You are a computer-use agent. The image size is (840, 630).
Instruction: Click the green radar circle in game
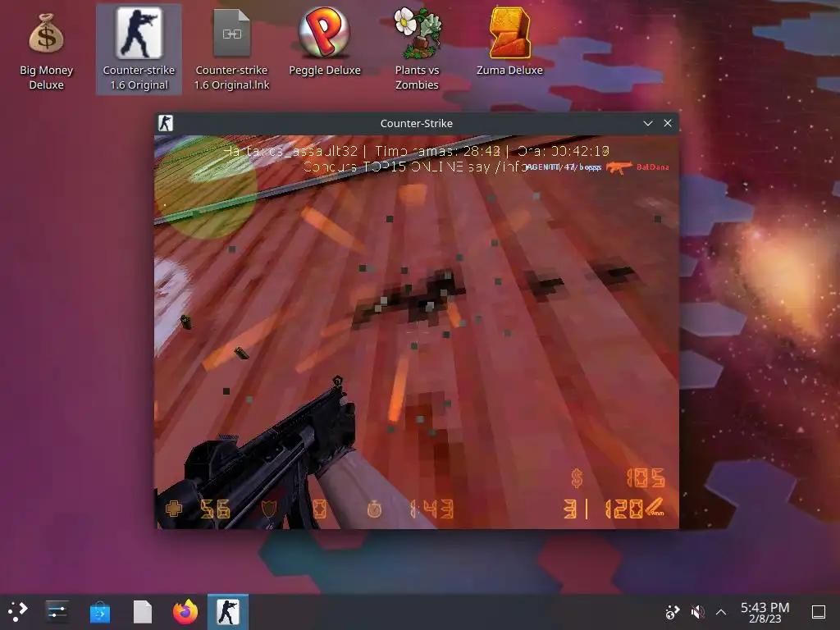pyautogui.click(x=206, y=188)
